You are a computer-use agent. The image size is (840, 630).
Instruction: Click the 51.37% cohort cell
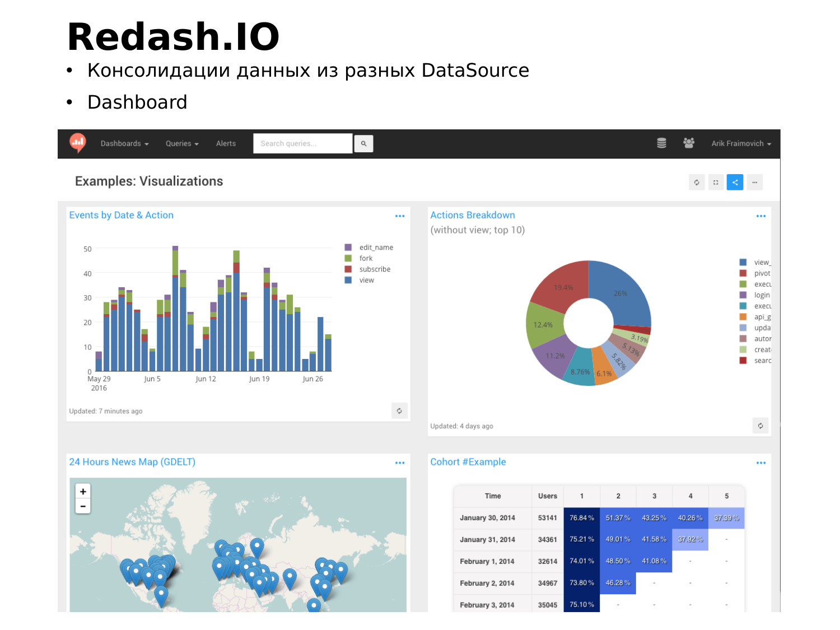(618, 518)
